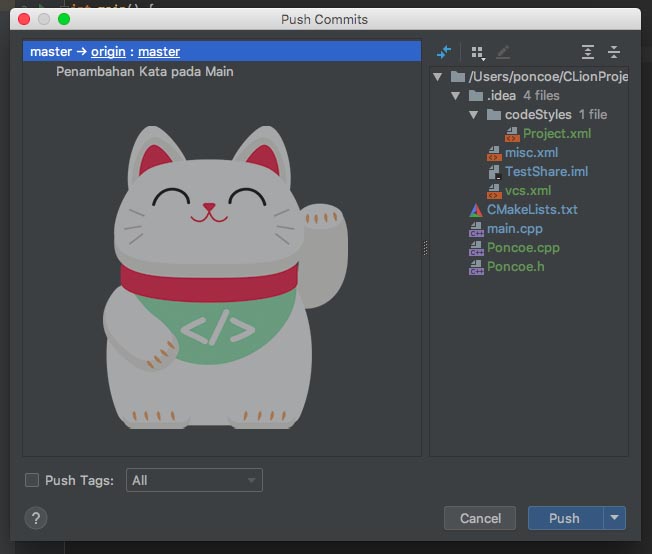The height and width of the screenshot is (554, 652).
Task: Click the red close window button
Action: pos(24,19)
